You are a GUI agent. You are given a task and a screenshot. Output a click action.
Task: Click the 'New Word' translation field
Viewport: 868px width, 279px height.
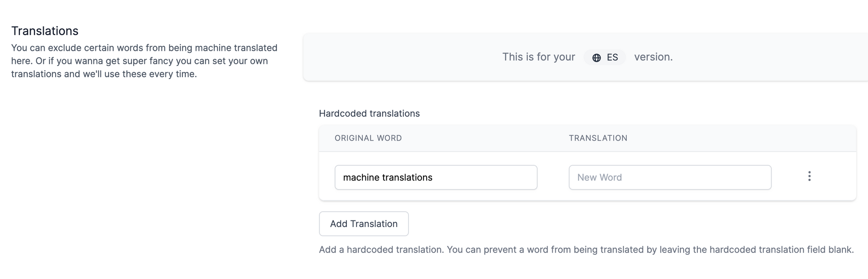point(670,177)
